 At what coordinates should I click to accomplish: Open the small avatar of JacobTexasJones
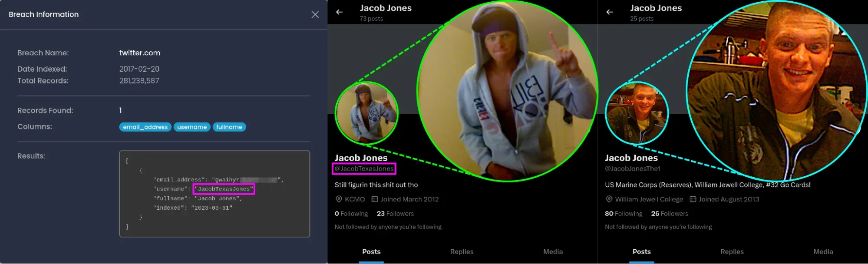[x=366, y=113]
